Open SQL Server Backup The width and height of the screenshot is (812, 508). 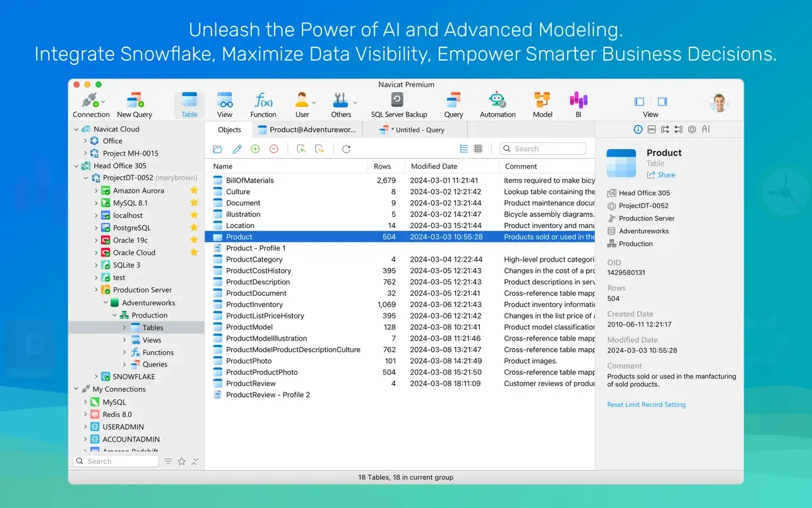pyautogui.click(x=399, y=106)
